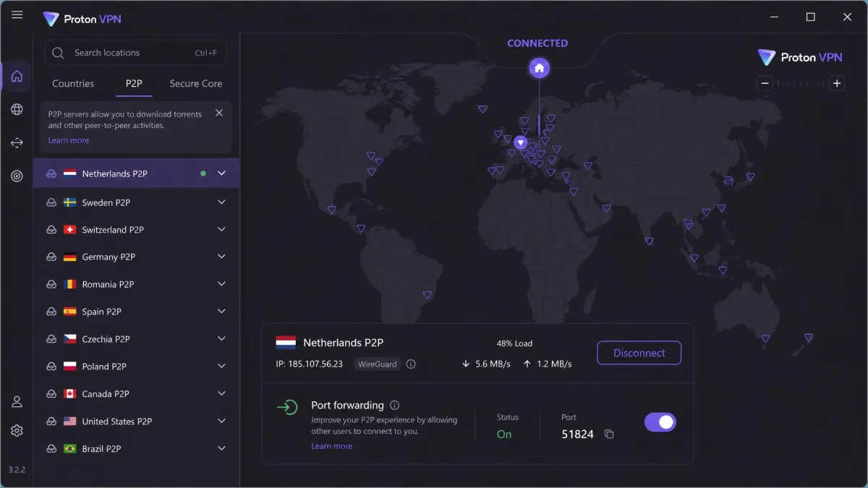This screenshot has height=488, width=868.
Task: Click the home marker on map
Action: click(x=539, y=69)
